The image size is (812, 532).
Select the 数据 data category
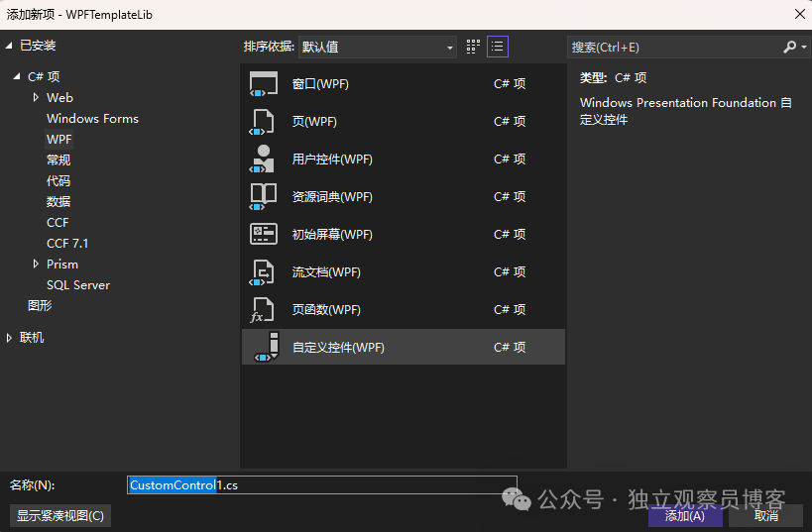coord(58,201)
